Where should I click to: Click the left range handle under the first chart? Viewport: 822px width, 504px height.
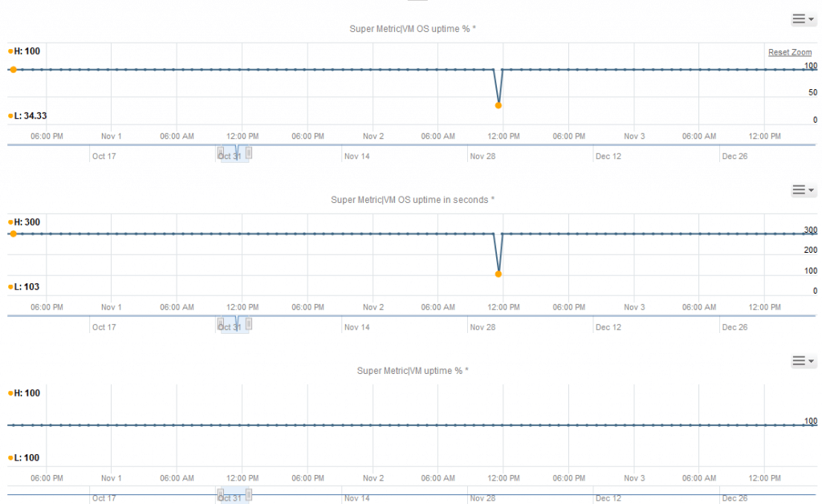click(x=221, y=152)
